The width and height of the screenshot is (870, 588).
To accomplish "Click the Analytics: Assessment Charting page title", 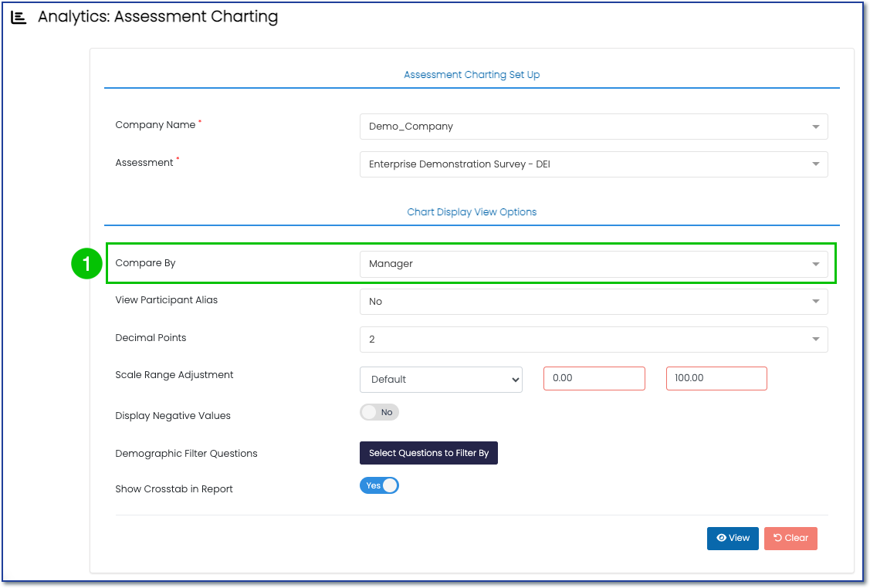I will [157, 17].
